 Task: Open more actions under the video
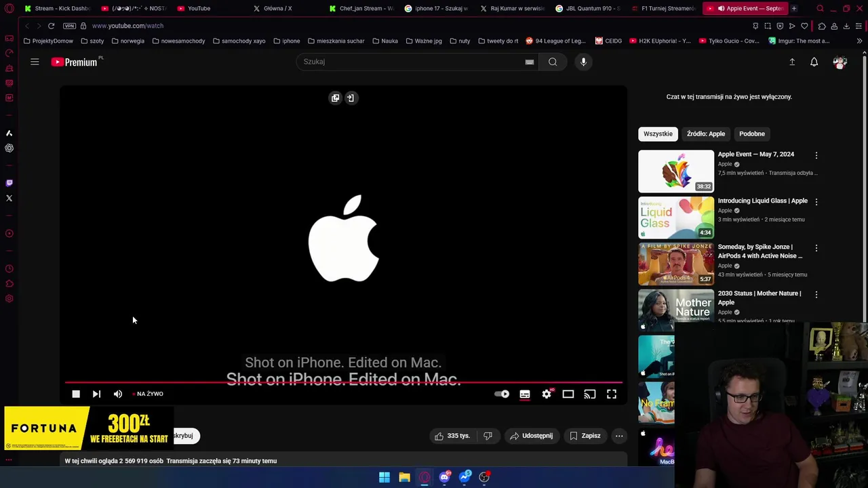619,436
